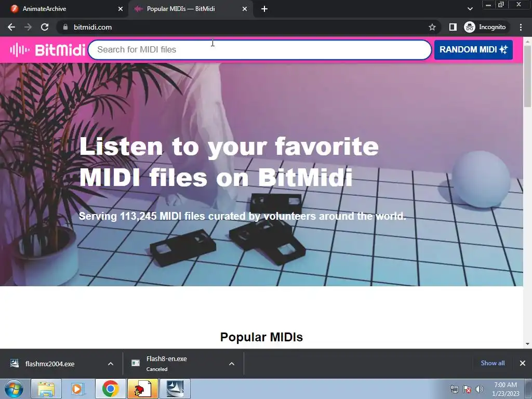Launch Windows Media Player from taskbar

(78, 389)
